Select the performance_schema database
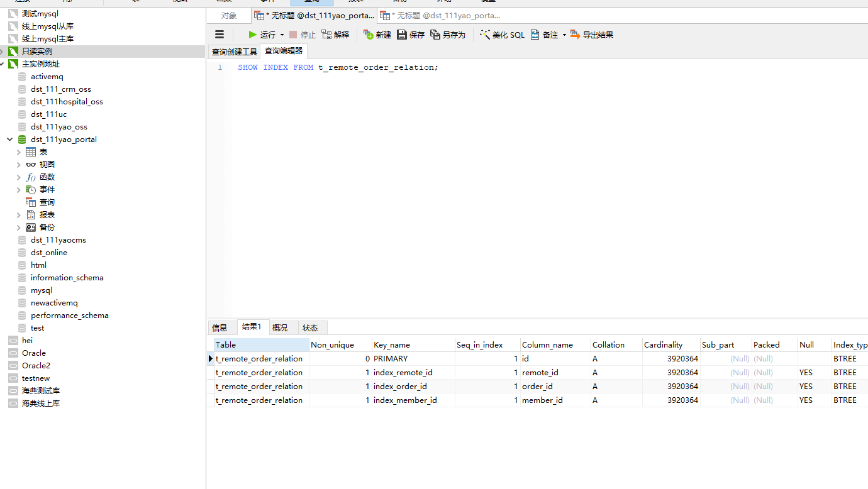The height and width of the screenshot is (489, 868). [70, 316]
